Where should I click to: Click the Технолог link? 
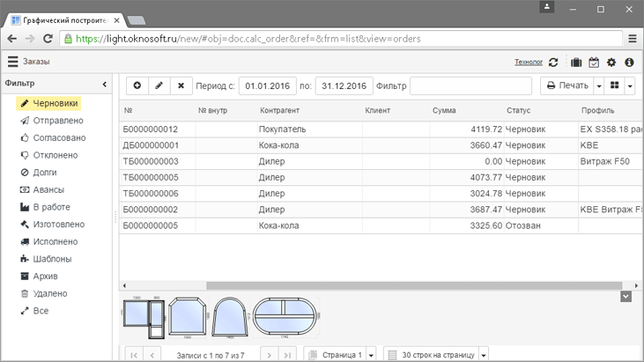pos(529,63)
